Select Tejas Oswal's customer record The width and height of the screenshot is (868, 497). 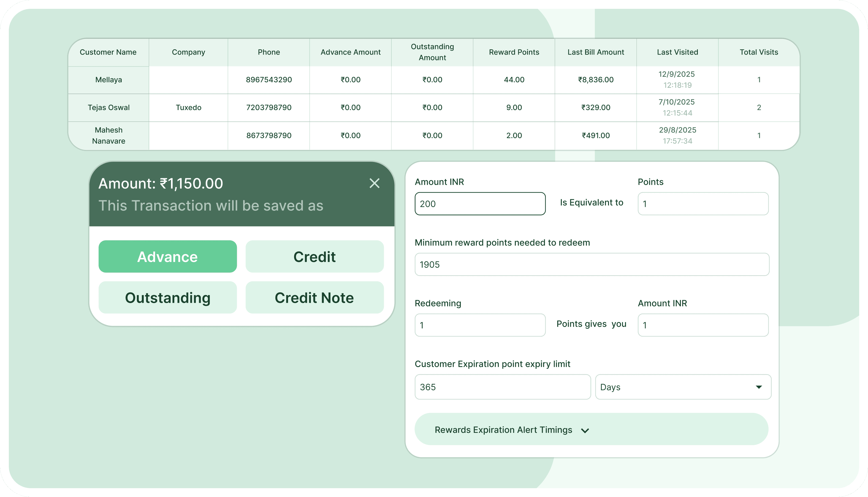108,107
